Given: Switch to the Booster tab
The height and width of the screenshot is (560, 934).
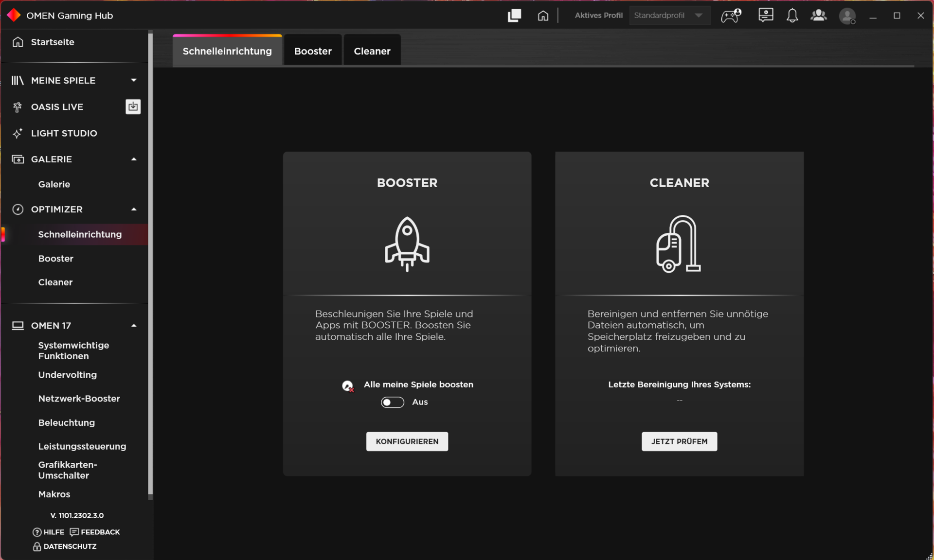Looking at the screenshot, I should click(x=313, y=51).
